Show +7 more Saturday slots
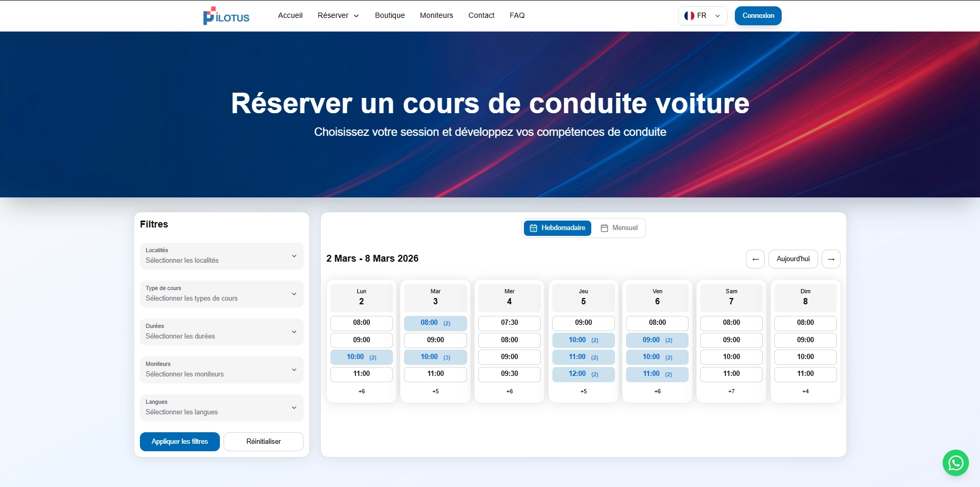This screenshot has width=980, height=487. [x=731, y=391]
